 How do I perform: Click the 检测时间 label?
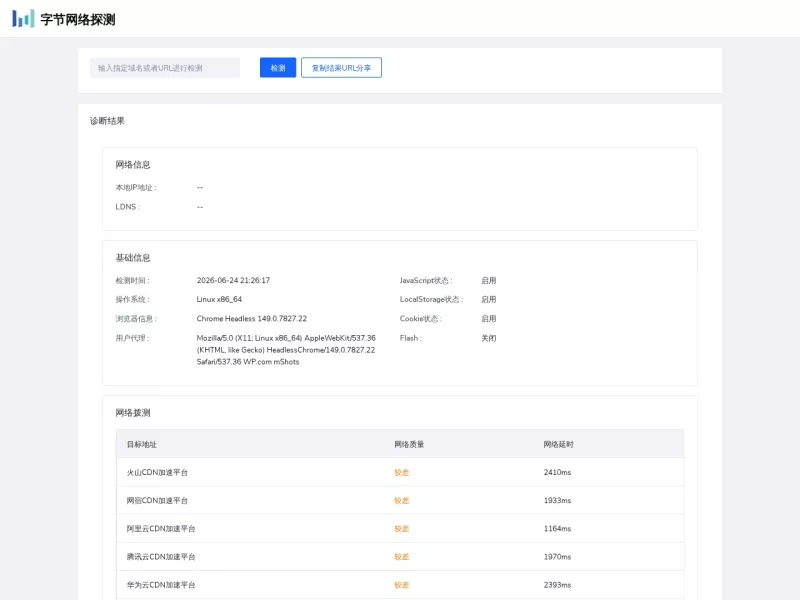coord(132,281)
